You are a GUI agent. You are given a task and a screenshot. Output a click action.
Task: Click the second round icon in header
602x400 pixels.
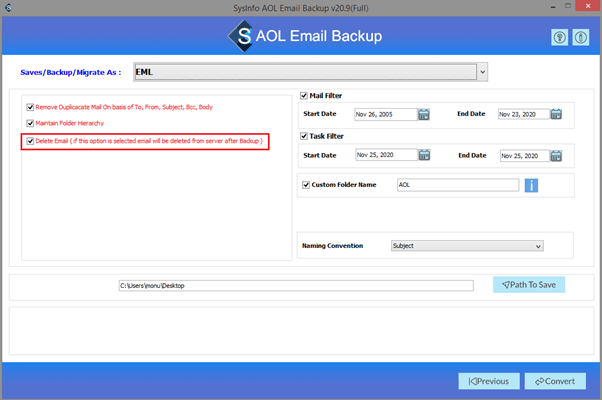coord(580,38)
